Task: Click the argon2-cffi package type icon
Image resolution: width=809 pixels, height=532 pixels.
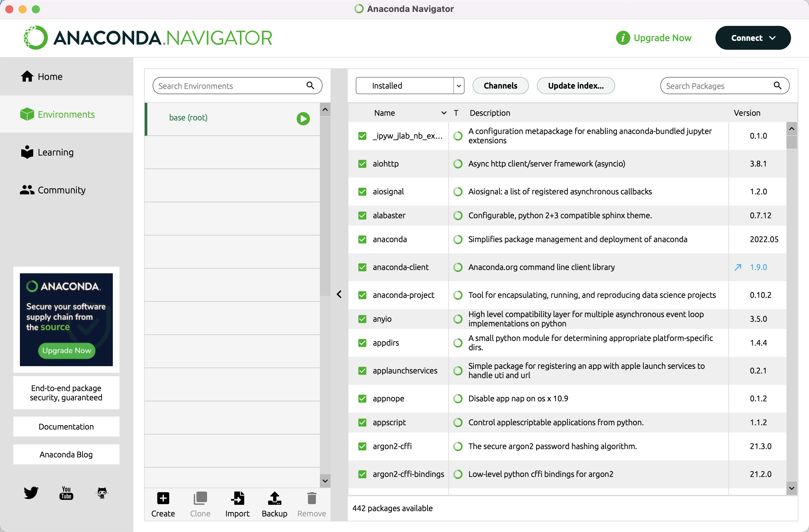Action: tap(458, 446)
